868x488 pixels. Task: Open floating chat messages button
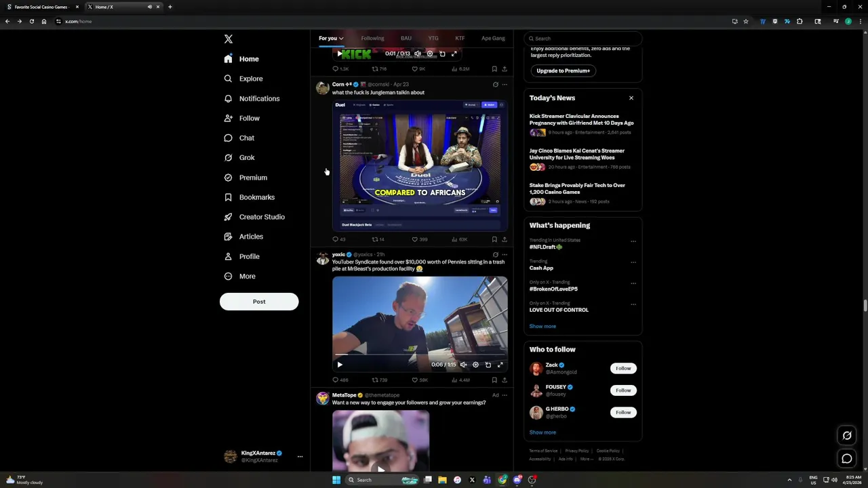847,459
